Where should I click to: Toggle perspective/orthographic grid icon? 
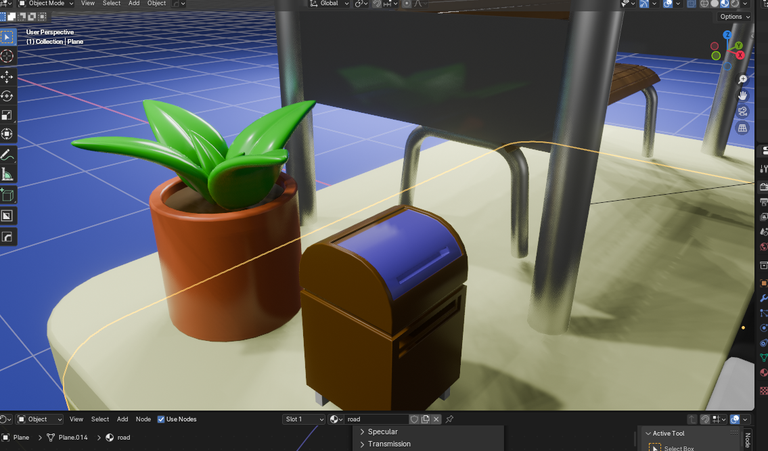pos(743,129)
